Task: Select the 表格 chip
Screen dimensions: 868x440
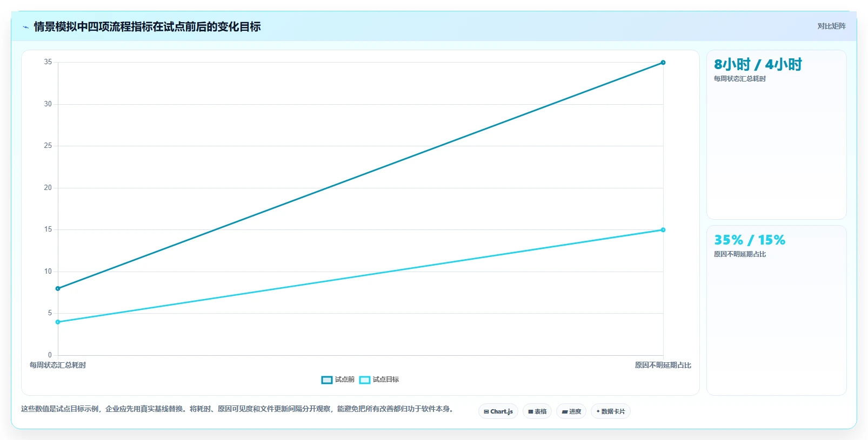Action: click(537, 411)
